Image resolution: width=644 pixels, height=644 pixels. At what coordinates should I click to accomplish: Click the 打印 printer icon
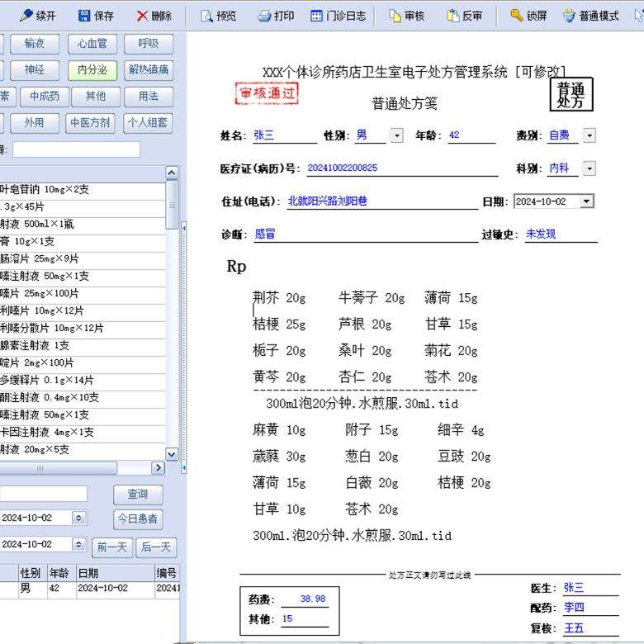coord(264,16)
